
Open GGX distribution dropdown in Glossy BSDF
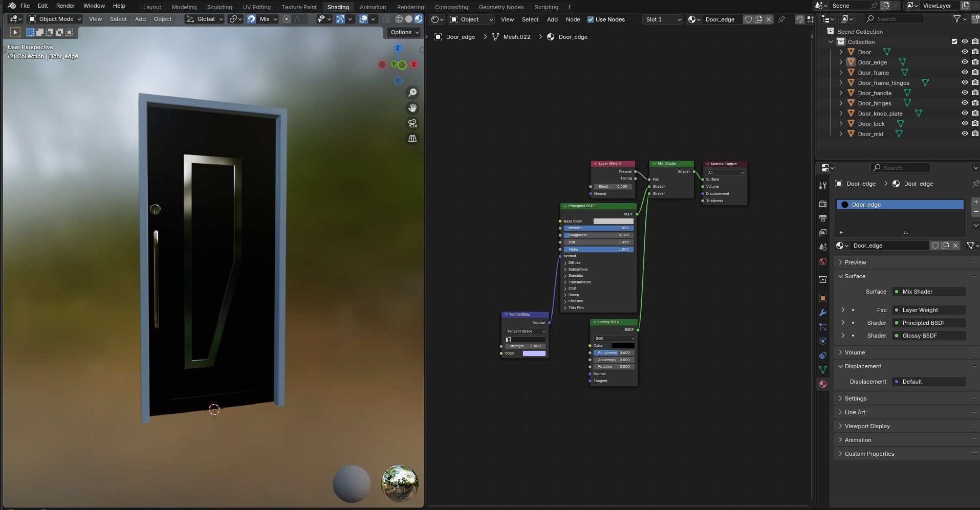coord(614,338)
